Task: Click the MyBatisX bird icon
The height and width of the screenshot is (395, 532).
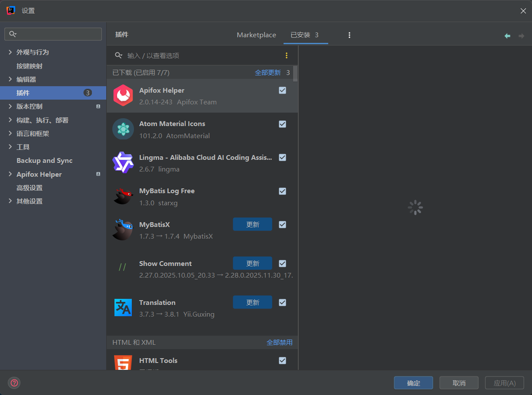Action: pos(123,230)
